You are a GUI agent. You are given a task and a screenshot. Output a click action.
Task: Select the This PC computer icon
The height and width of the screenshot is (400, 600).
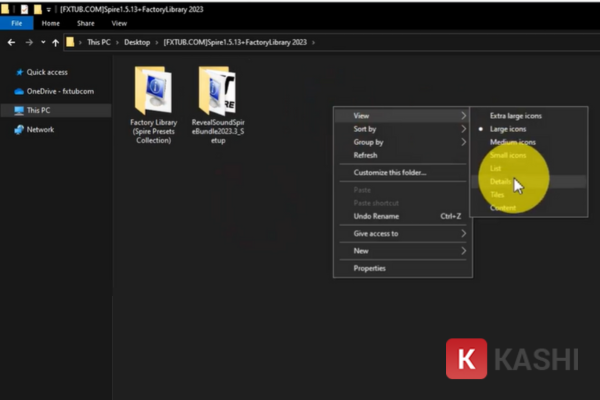click(x=19, y=110)
